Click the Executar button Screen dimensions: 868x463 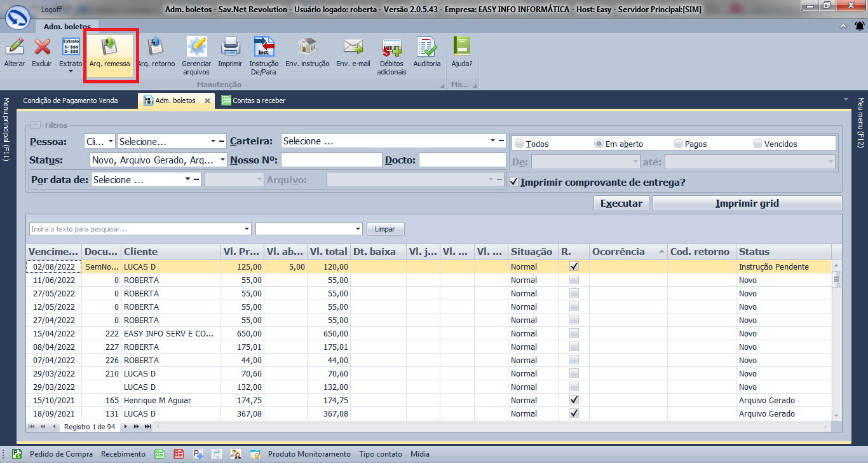point(621,204)
